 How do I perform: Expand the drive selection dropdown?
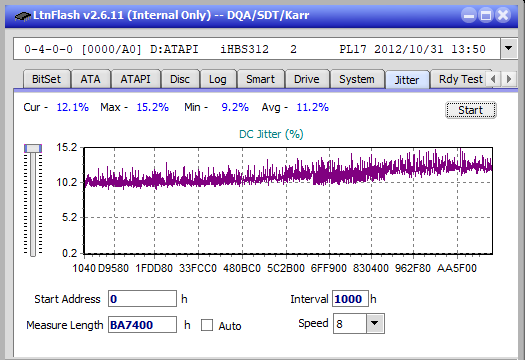click(x=509, y=49)
